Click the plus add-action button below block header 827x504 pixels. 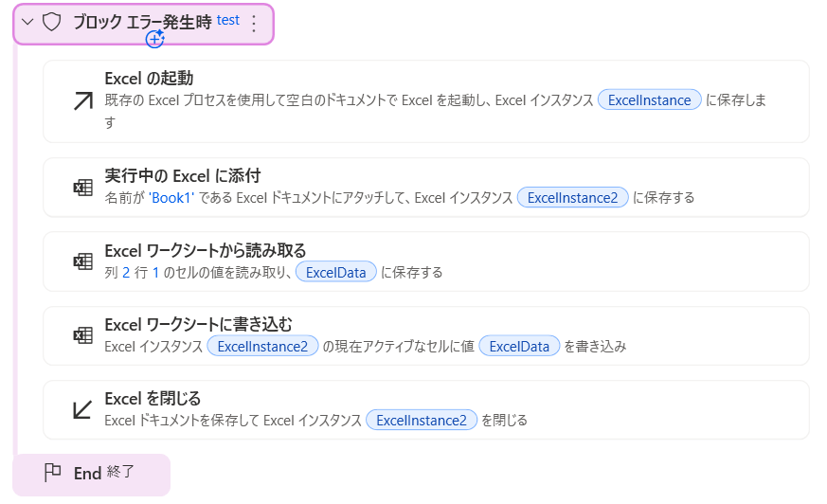pyautogui.click(x=155, y=39)
